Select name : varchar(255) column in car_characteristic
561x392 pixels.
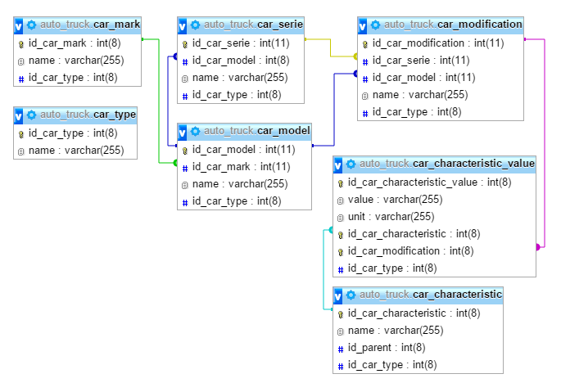(x=418, y=331)
